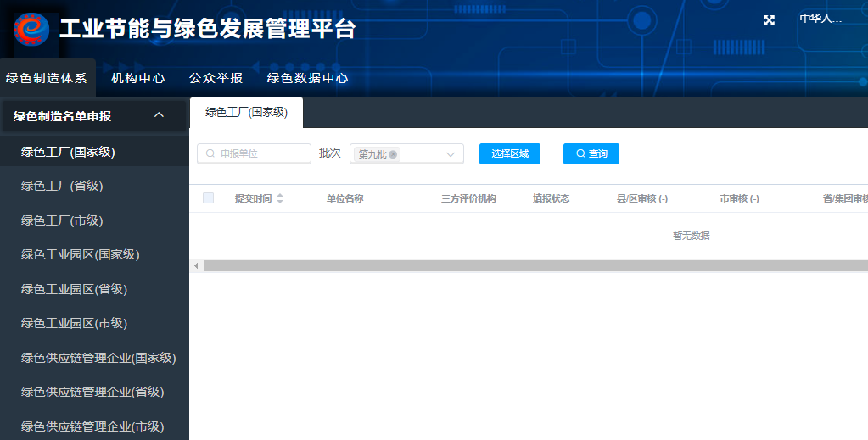Go to 绿色数据中心 in the top navigation
This screenshot has height=440, width=868.
pos(307,78)
